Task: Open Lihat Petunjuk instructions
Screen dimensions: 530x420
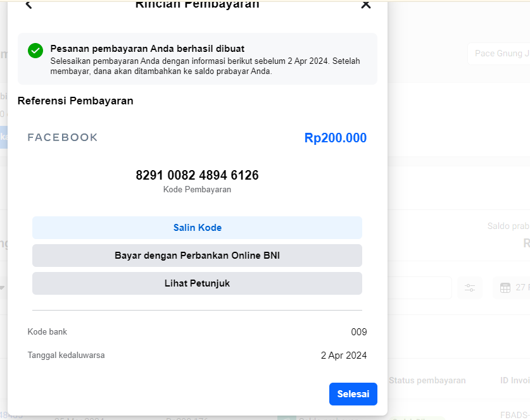Action: [197, 283]
